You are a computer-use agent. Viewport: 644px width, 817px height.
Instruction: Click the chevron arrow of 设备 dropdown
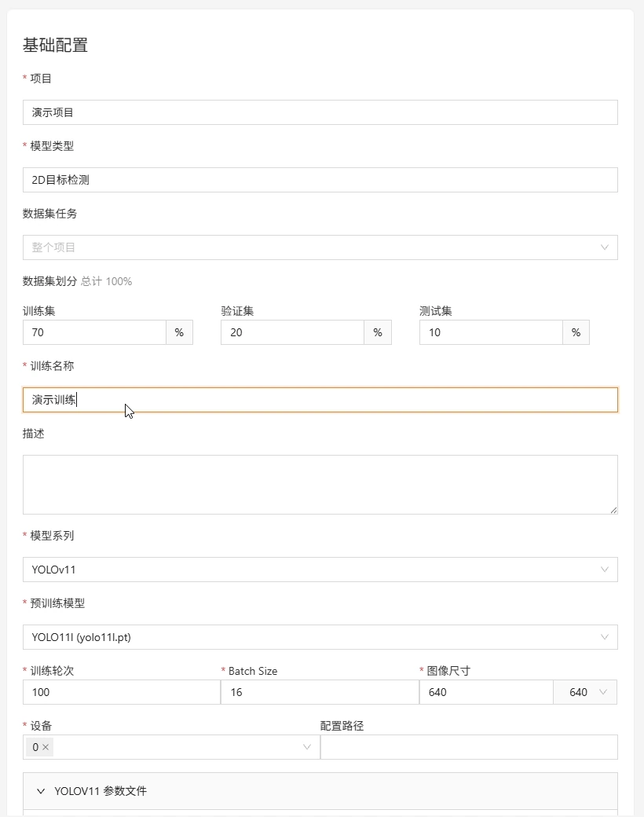click(x=307, y=747)
